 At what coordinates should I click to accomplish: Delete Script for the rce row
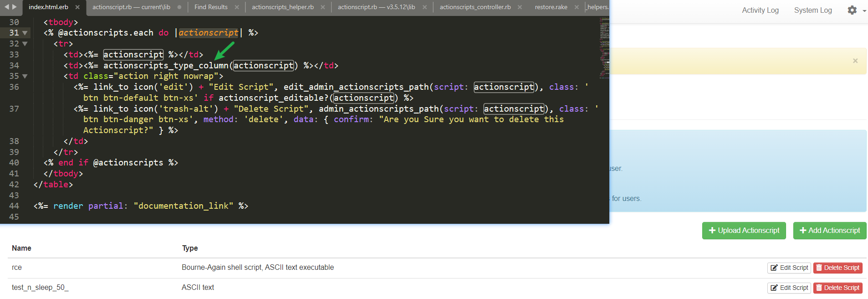click(x=838, y=268)
